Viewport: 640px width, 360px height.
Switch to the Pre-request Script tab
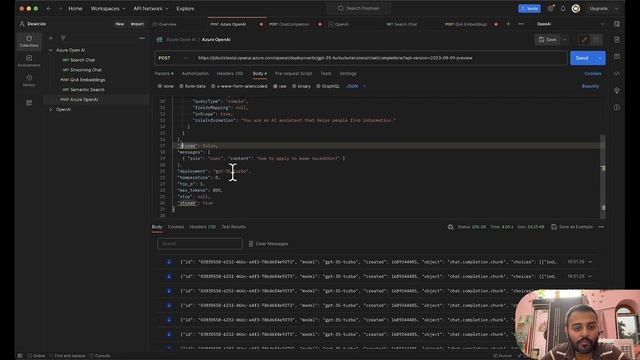coord(293,73)
